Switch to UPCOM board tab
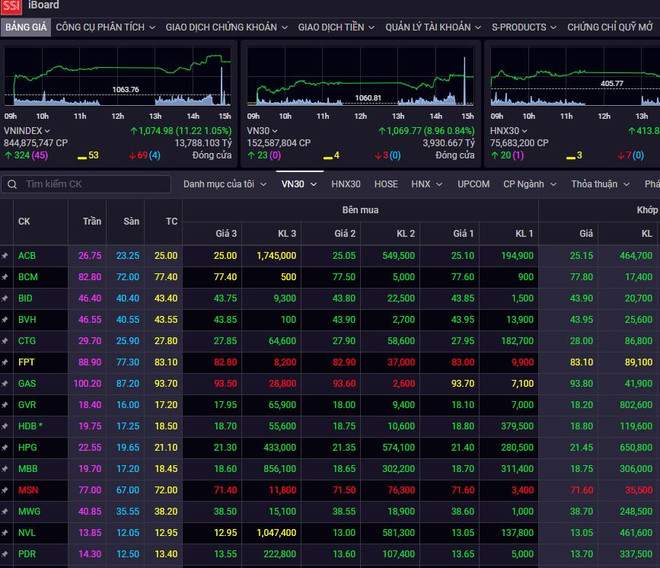Screen dimensions: 660x568 point(473,184)
